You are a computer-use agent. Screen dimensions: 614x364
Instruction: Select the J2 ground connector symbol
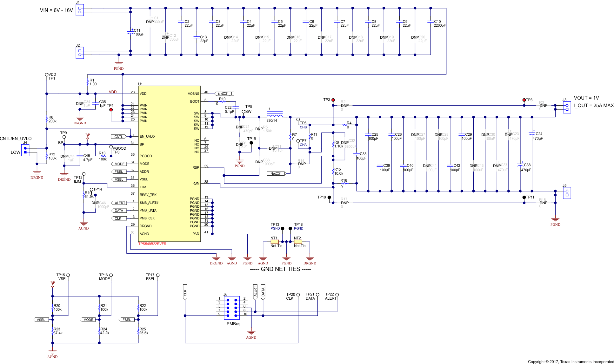pos(80,53)
